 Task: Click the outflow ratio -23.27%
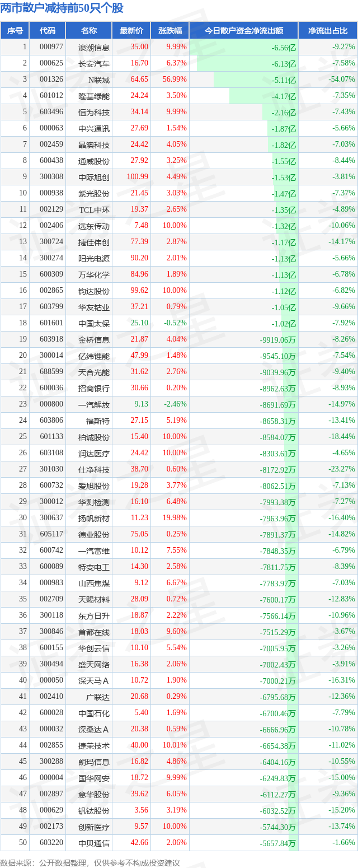342,469
